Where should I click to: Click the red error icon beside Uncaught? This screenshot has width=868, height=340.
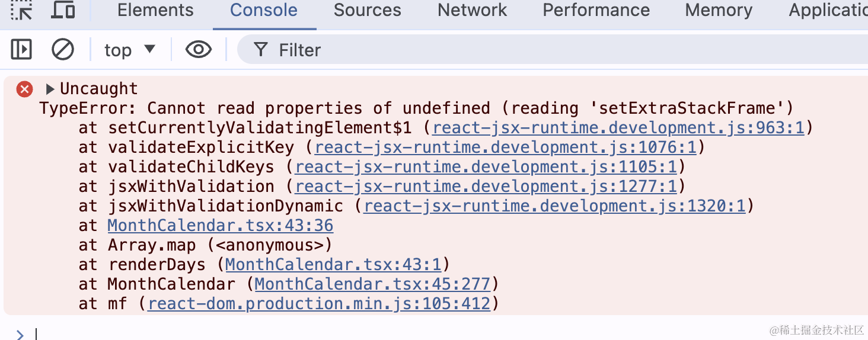(24, 89)
